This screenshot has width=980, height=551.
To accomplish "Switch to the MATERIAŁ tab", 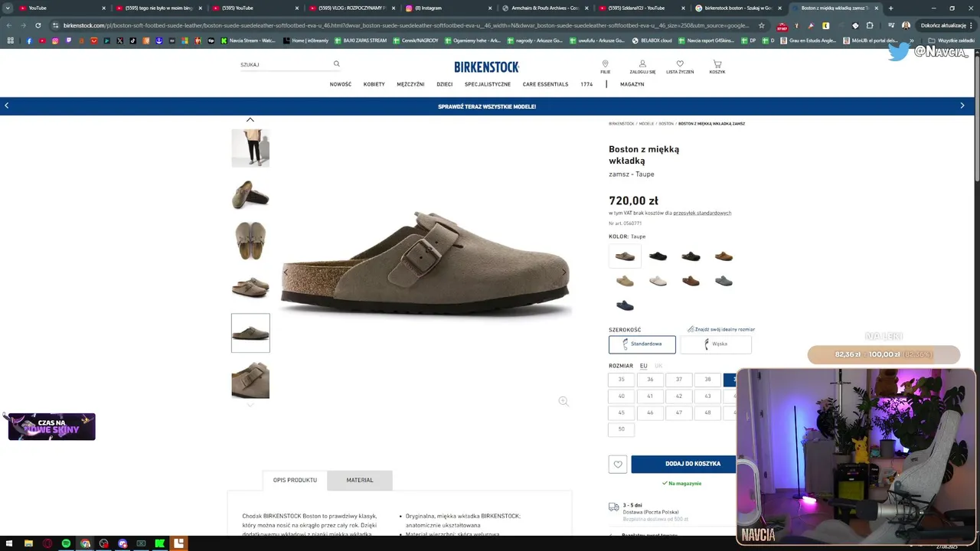I will [360, 481].
